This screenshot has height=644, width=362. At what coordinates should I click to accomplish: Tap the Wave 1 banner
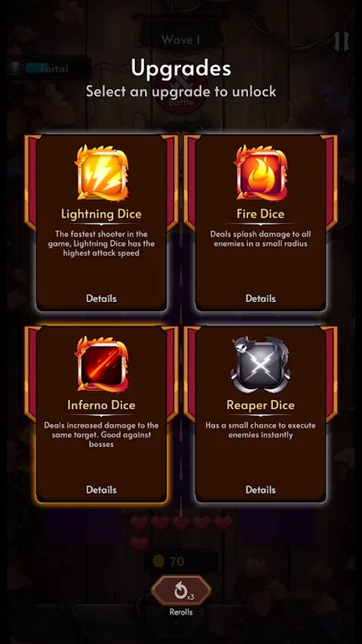tap(180, 40)
